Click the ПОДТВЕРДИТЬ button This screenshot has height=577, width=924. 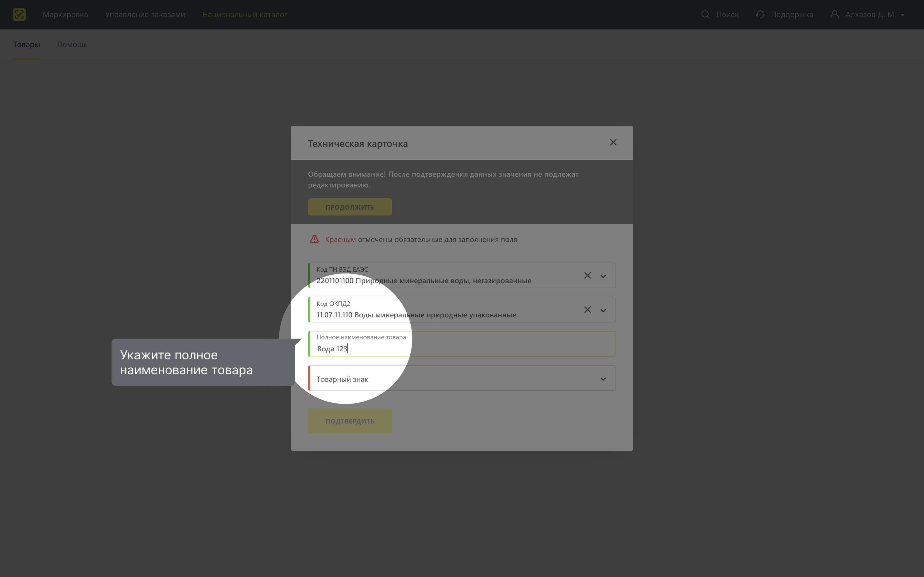coord(350,421)
